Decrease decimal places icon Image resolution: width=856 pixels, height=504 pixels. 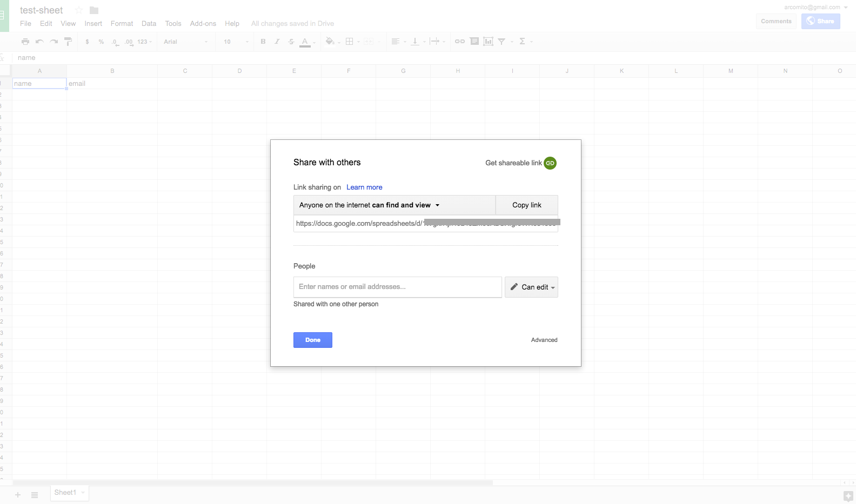(115, 42)
